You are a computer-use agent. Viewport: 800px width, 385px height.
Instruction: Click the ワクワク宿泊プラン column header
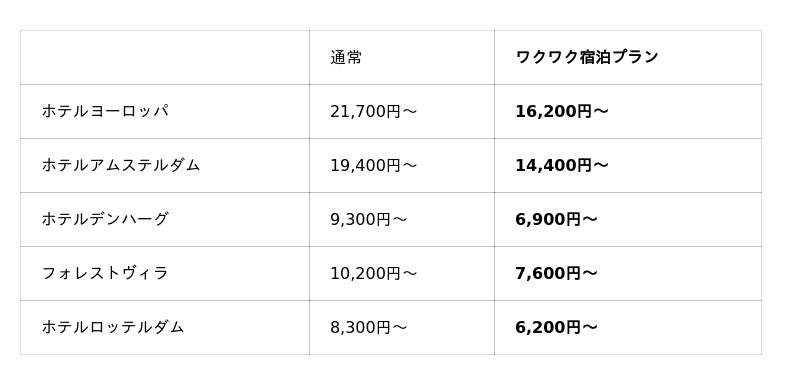[x=587, y=57]
